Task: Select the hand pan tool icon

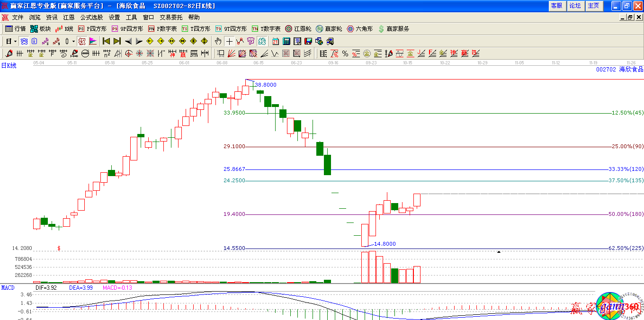Action: pyautogui.click(x=218, y=41)
